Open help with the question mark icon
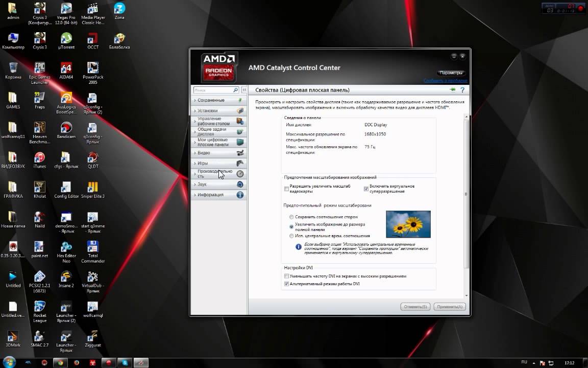Screen dimensions: 588x368 462,90
